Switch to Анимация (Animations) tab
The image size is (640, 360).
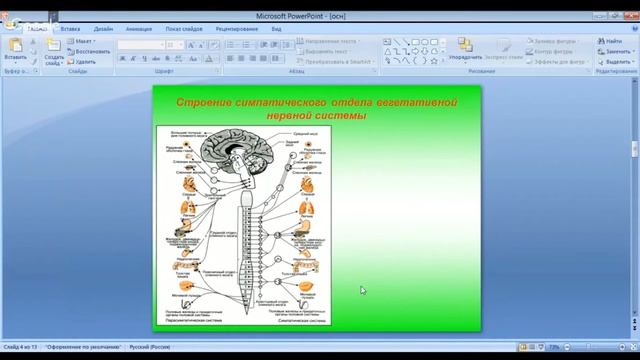139,29
